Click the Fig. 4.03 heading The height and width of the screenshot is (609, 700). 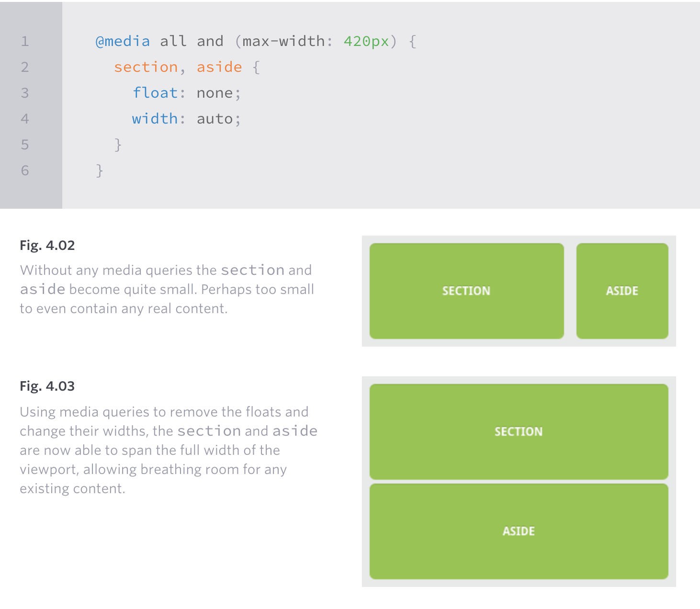(47, 386)
